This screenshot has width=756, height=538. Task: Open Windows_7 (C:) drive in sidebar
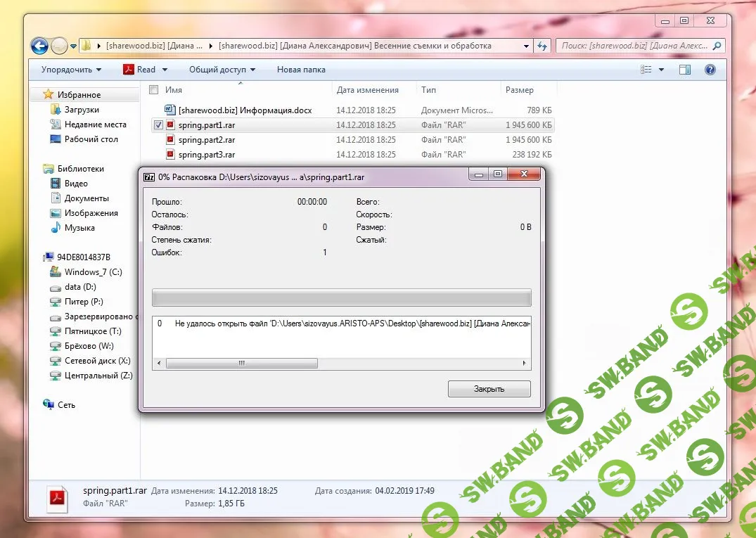(x=93, y=272)
